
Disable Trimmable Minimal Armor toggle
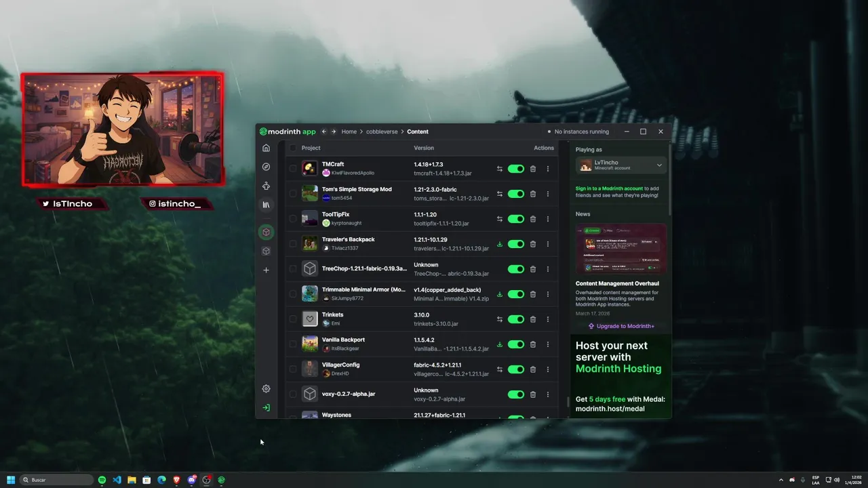(516, 294)
